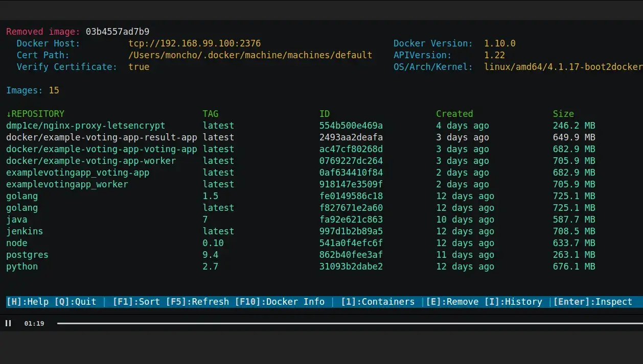Screen dimensions: 643x364
Task: Select [Enter]:Inspect in the bottom bar
Action: tap(593, 302)
